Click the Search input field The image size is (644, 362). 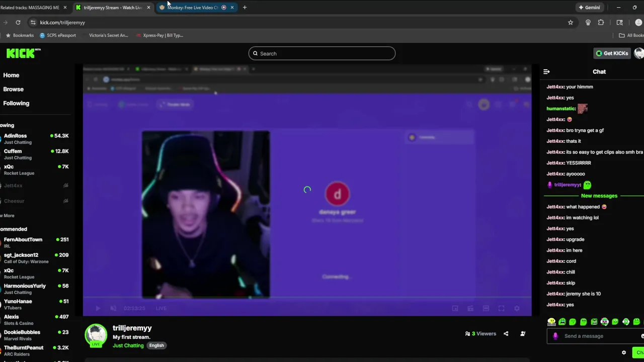coord(322,53)
